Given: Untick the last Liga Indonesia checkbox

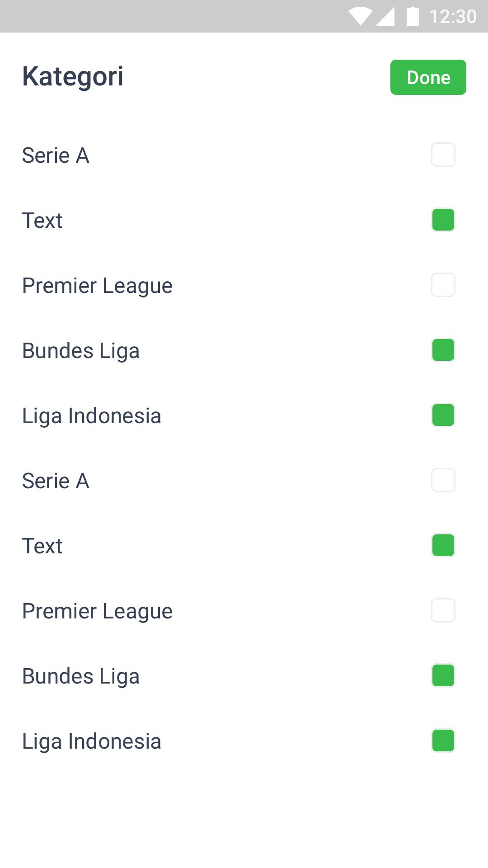Looking at the screenshot, I should 443,741.
